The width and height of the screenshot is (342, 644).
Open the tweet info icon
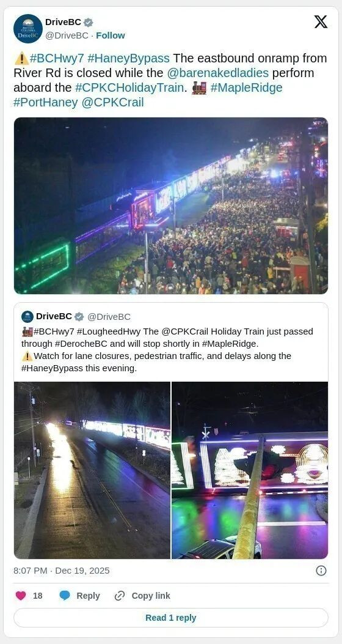pos(321,571)
